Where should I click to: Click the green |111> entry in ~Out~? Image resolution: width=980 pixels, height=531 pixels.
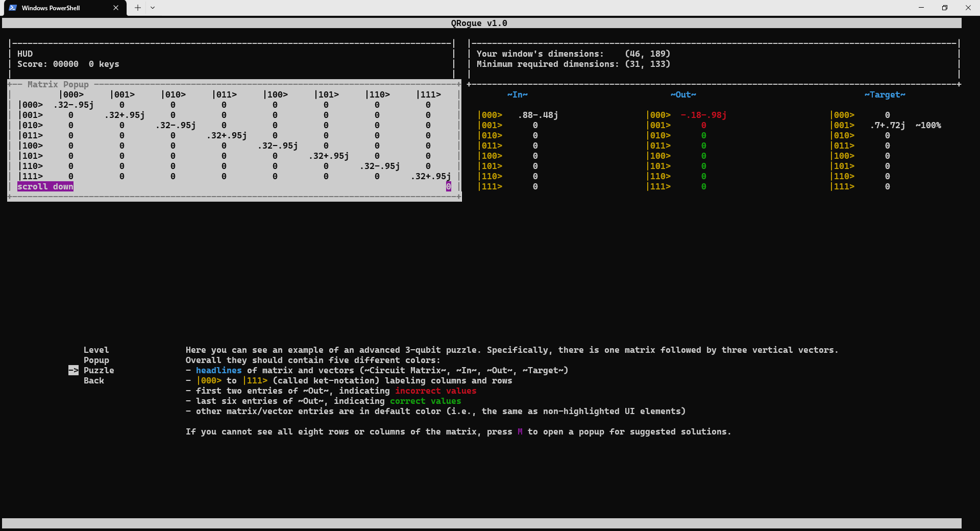tap(704, 186)
